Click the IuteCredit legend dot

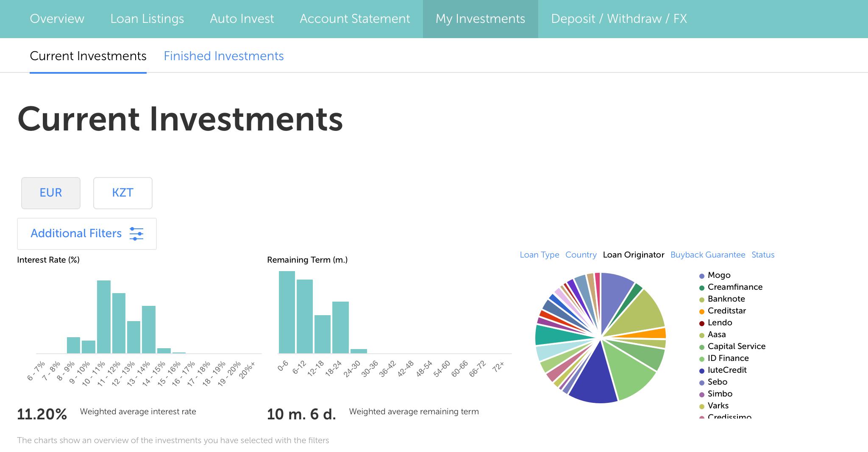point(701,371)
